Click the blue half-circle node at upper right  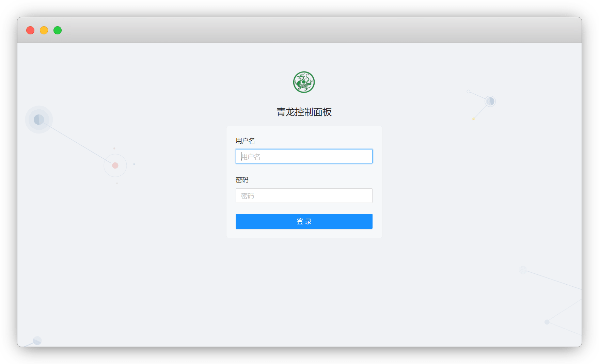pyautogui.click(x=490, y=101)
